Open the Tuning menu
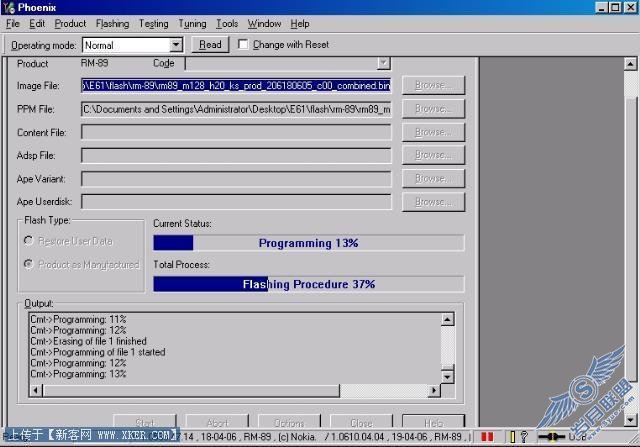 (192, 24)
